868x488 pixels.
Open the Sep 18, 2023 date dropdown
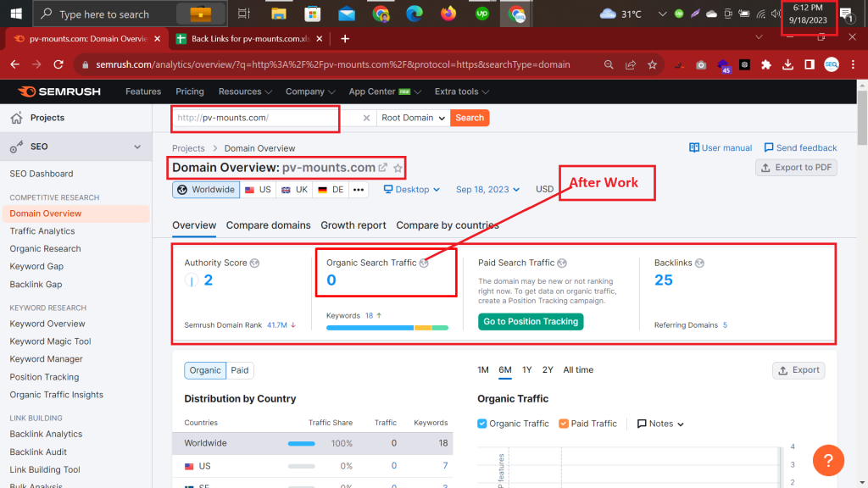click(487, 190)
